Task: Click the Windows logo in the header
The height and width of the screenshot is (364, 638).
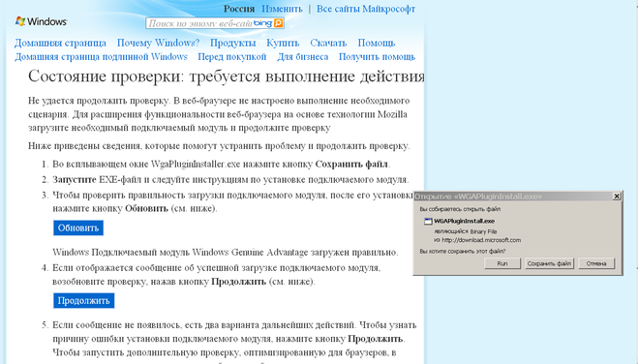Action: pos(41,21)
